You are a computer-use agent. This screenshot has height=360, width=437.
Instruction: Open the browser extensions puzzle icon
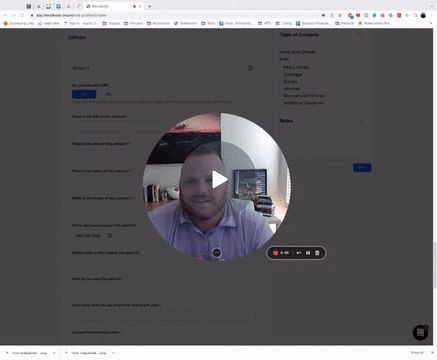(x=407, y=15)
